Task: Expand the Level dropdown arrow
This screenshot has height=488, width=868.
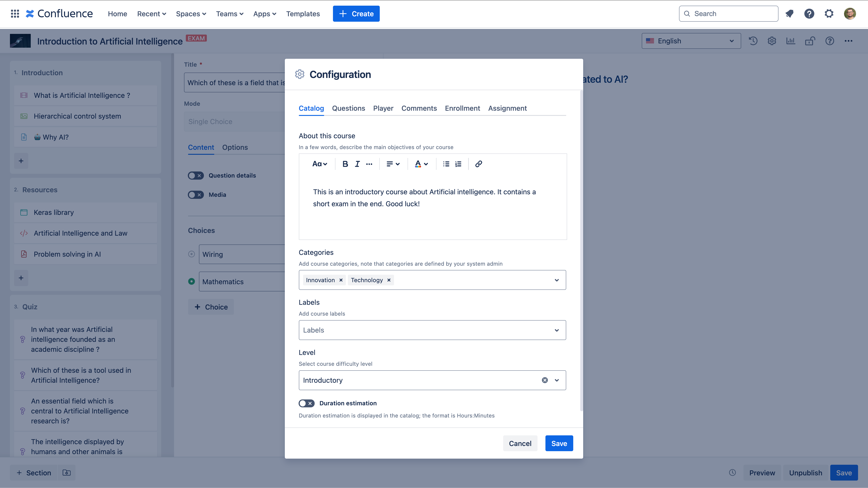Action: coord(557,380)
